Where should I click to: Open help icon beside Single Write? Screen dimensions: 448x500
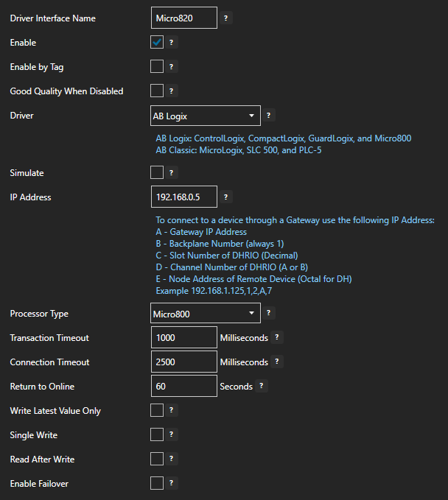coord(172,434)
